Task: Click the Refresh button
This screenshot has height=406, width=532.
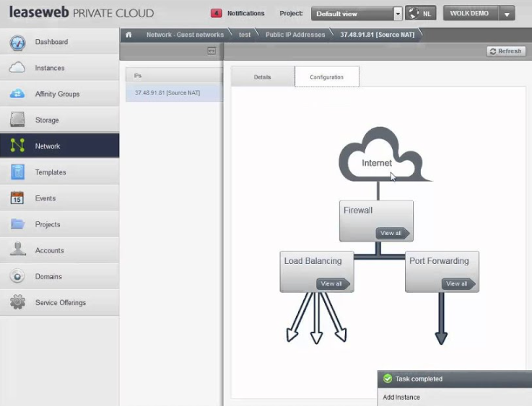Action: [x=505, y=51]
